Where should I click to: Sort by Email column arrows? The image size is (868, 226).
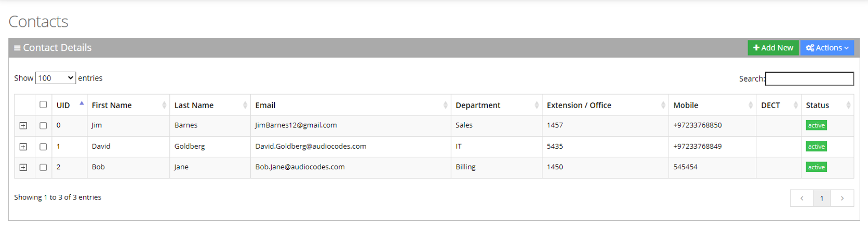(x=446, y=105)
